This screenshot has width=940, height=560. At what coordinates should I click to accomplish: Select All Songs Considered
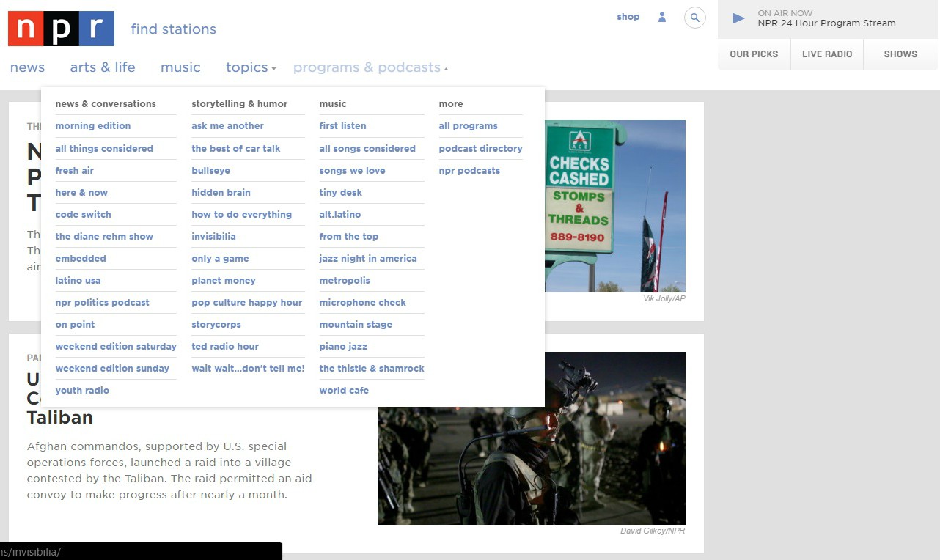[367, 148]
